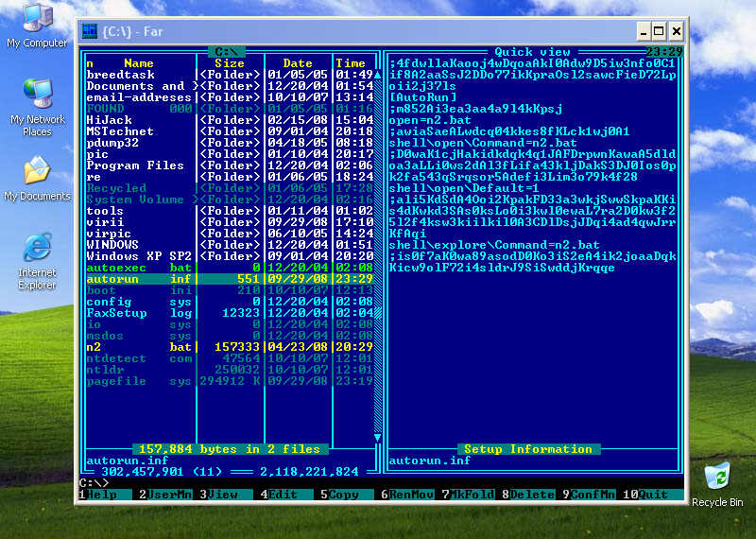Select the re folder row

pos(230,177)
